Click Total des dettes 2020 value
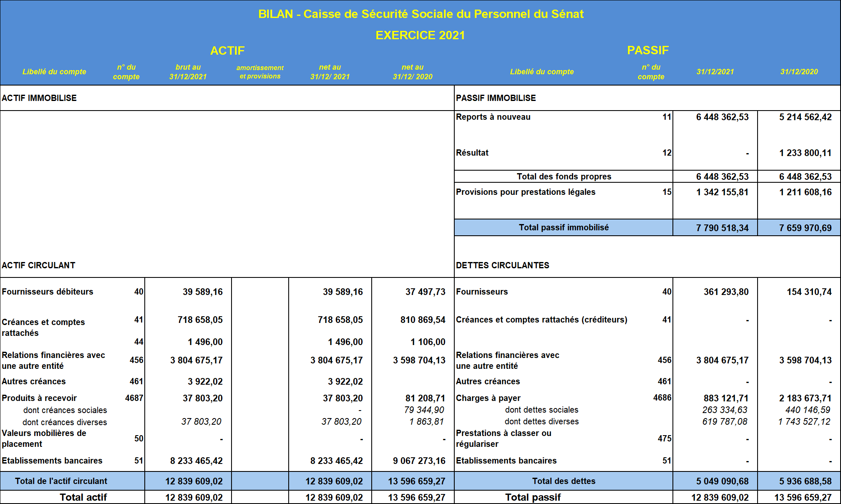Screen dimensions: 841x504 coord(805,481)
